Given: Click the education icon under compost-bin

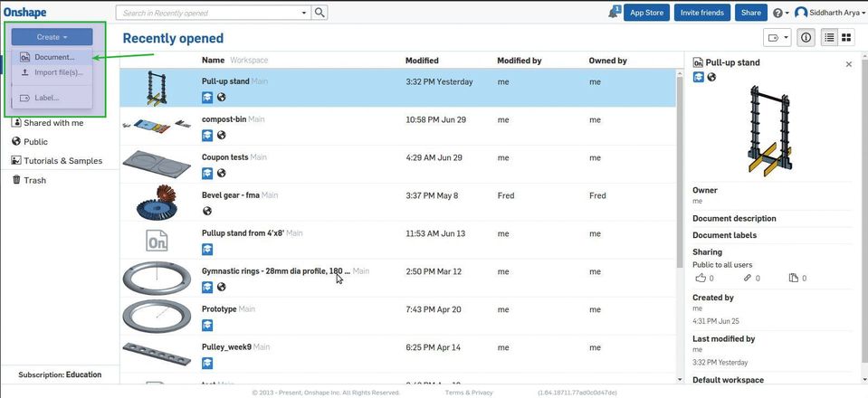Looking at the screenshot, I should [207, 135].
